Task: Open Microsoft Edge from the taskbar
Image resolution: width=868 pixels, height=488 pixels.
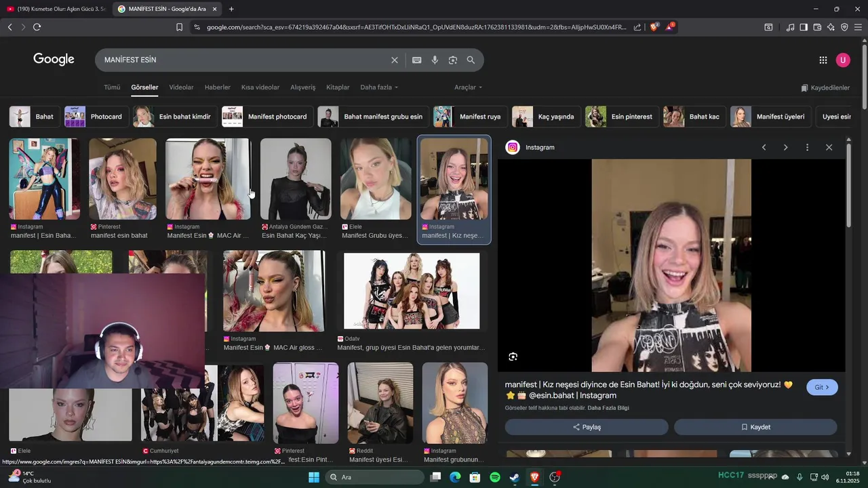Action: tap(455, 477)
